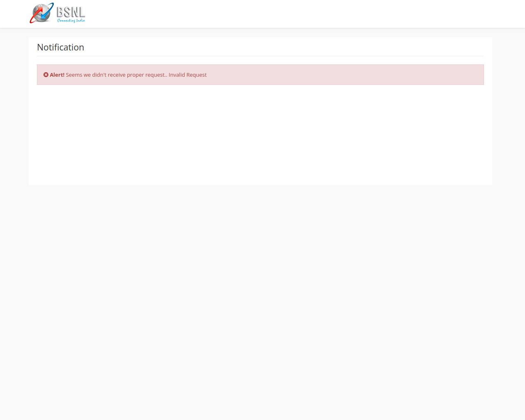Select the Notification heading text
The width and height of the screenshot is (525, 420).
point(61,47)
